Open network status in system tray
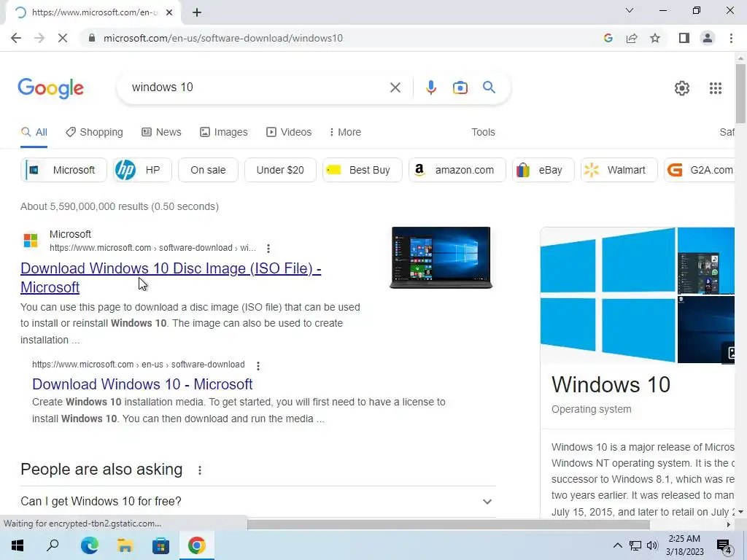This screenshot has width=747, height=560. pyautogui.click(x=635, y=545)
